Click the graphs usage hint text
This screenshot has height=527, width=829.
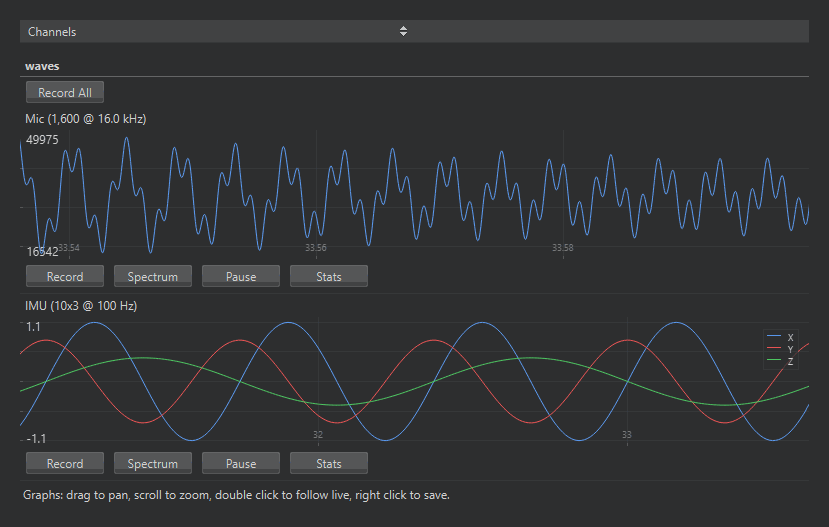[x=236, y=495]
